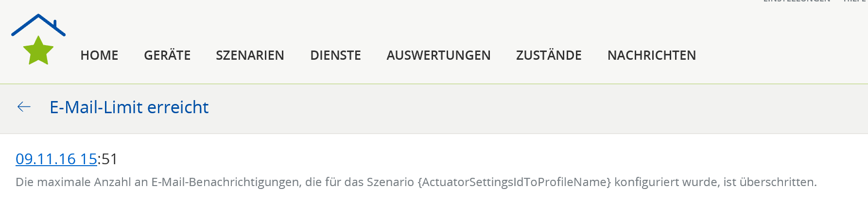
Task: Click the blue house roof logo
Action: click(38, 24)
